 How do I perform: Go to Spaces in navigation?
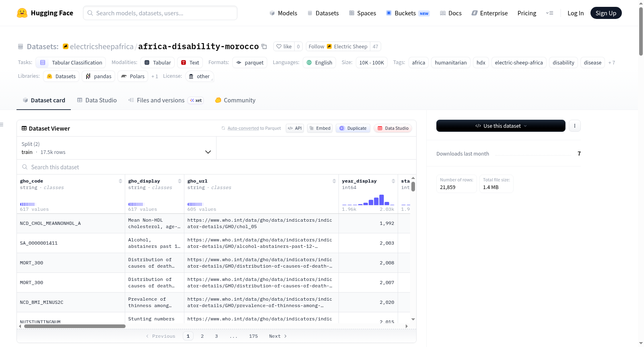[362, 13]
